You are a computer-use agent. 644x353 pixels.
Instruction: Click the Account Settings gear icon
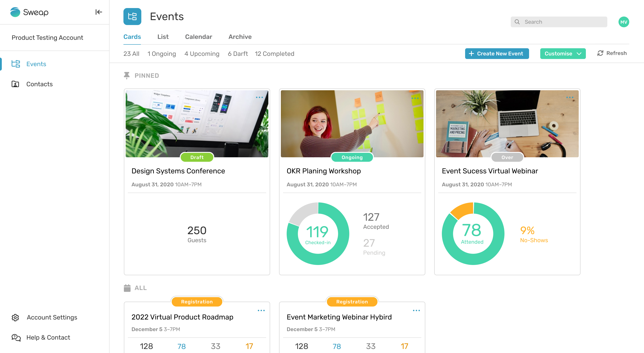coord(15,317)
